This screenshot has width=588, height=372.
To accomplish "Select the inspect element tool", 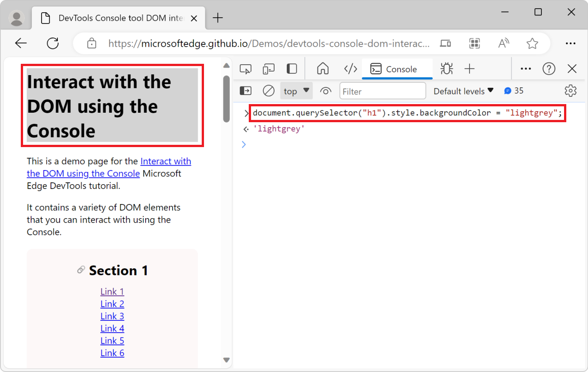I will point(246,68).
